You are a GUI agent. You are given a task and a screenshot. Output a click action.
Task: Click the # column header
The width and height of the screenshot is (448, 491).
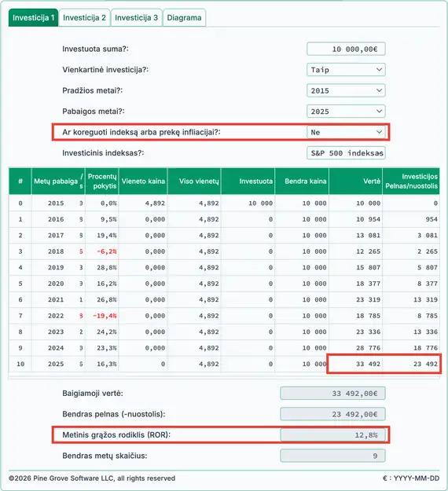pyautogui.click(x=20, y=181)
